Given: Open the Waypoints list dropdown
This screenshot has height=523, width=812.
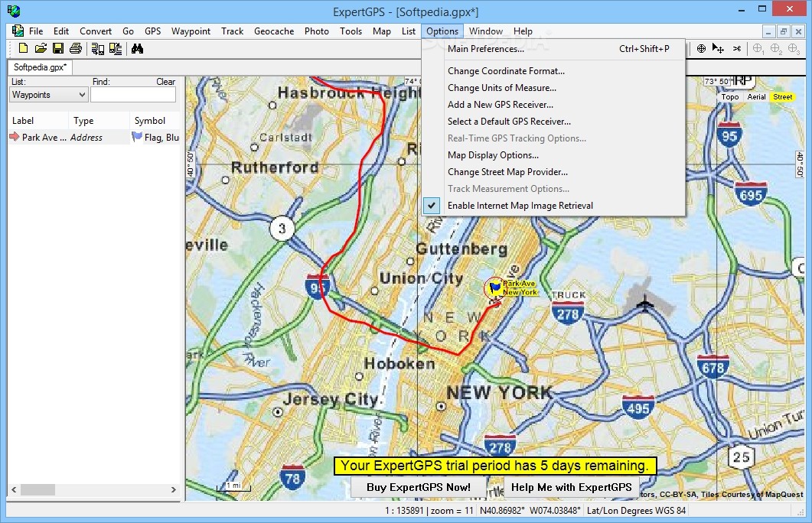Looking at the screenshot, I should click(x=49, y=95).
